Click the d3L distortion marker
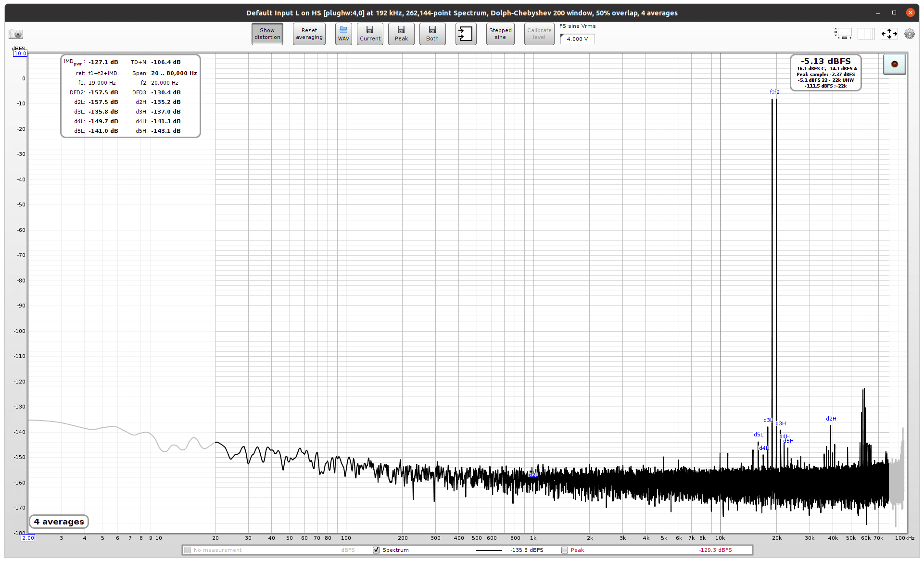 point(768,420)
